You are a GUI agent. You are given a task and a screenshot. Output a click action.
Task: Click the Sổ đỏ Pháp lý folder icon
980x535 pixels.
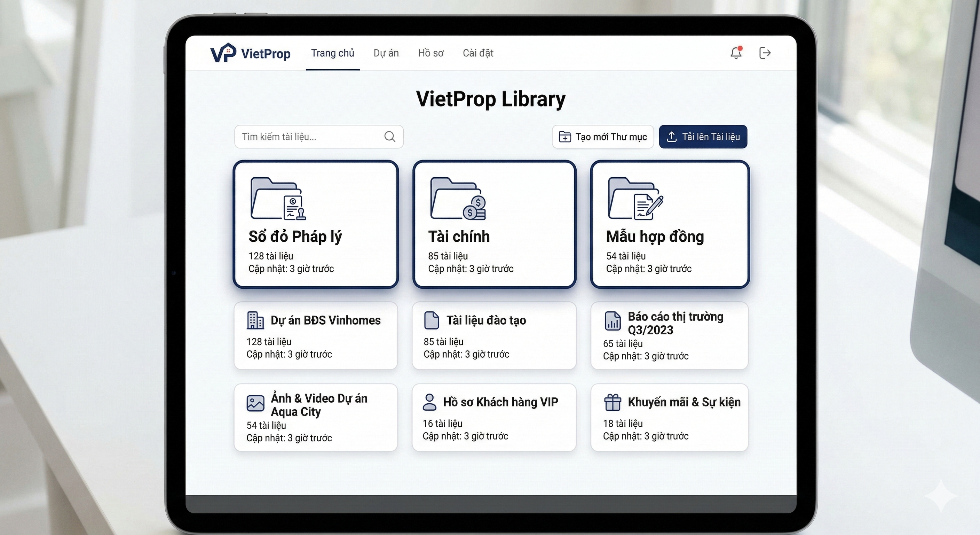coord(278,199)
